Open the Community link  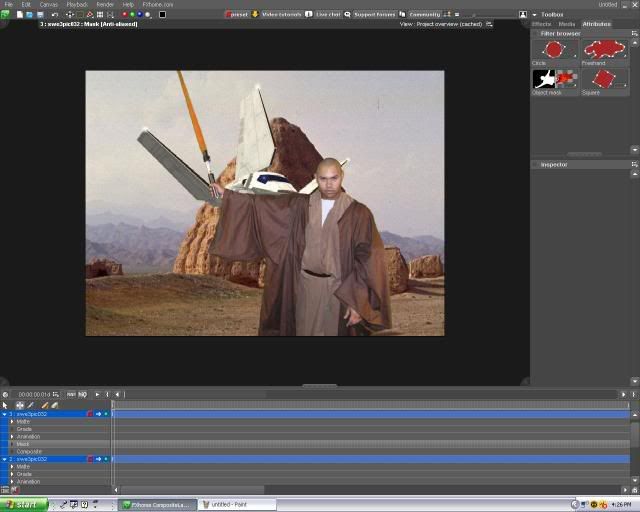(425, 14)
